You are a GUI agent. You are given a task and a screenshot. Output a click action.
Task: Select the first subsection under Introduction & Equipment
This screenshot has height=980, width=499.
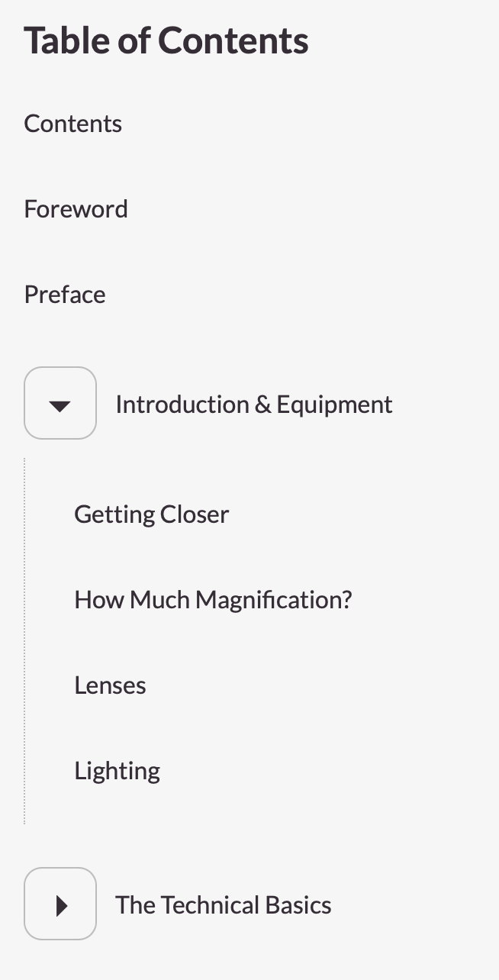click(151, 514)
